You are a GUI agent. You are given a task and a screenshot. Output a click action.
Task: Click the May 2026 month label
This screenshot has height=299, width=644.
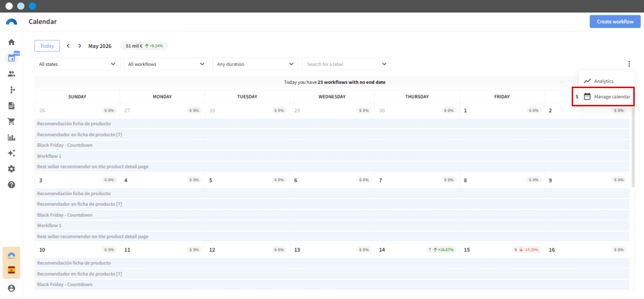coord(100,46)
